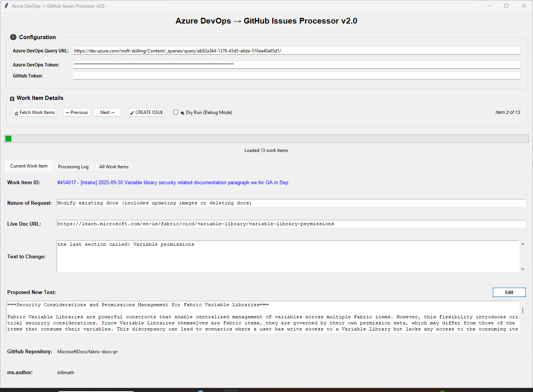533x392 pixels.
Task: Click the Edit button for Proposed New Text
Action: [x=509, y=292]
